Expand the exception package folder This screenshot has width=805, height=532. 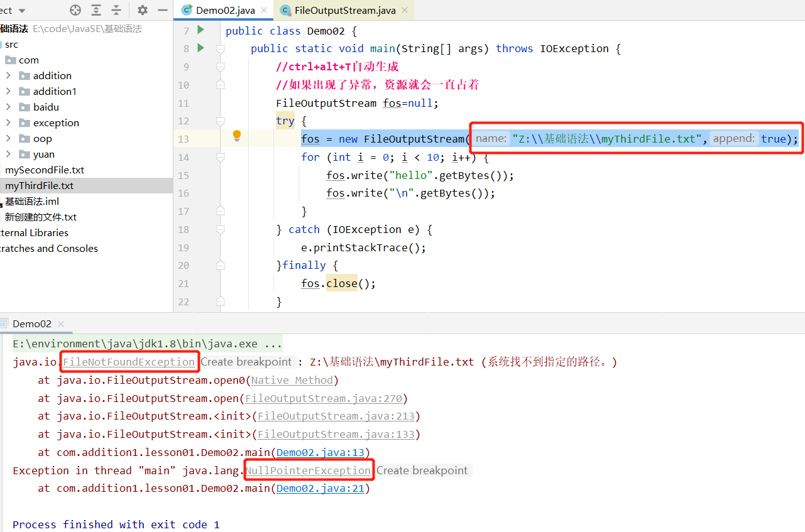point(8,122)
